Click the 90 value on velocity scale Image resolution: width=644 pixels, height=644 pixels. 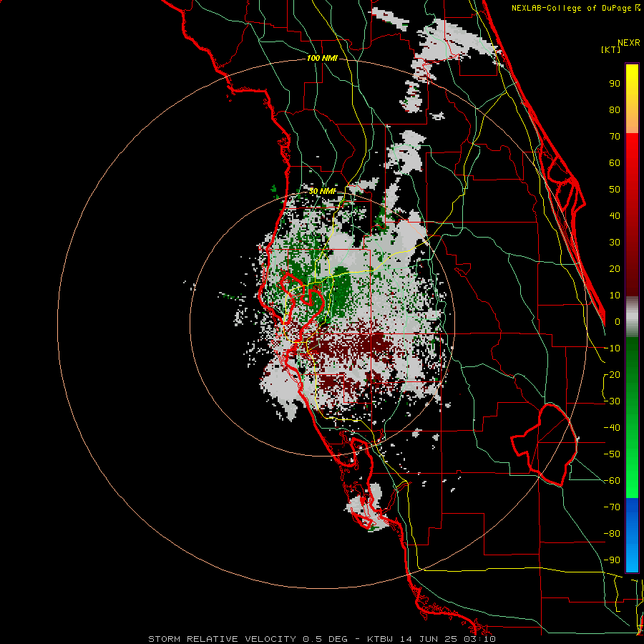point(615,84)
